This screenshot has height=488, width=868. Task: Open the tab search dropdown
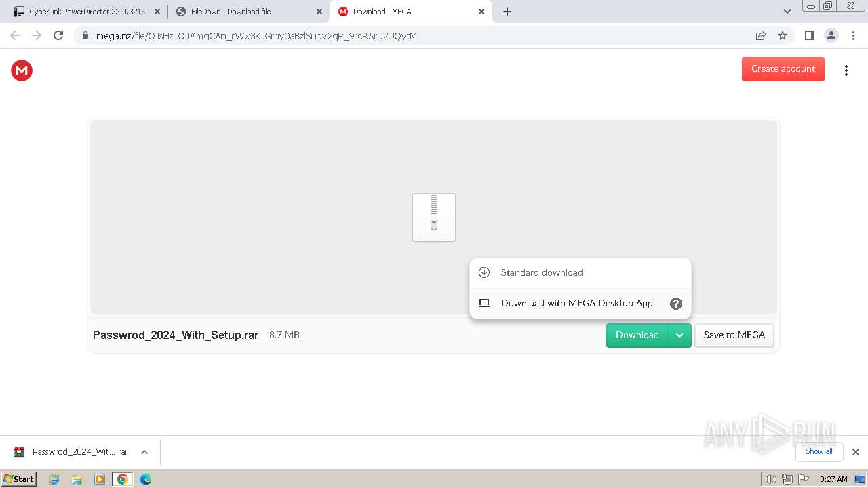(x=787, y=12)
